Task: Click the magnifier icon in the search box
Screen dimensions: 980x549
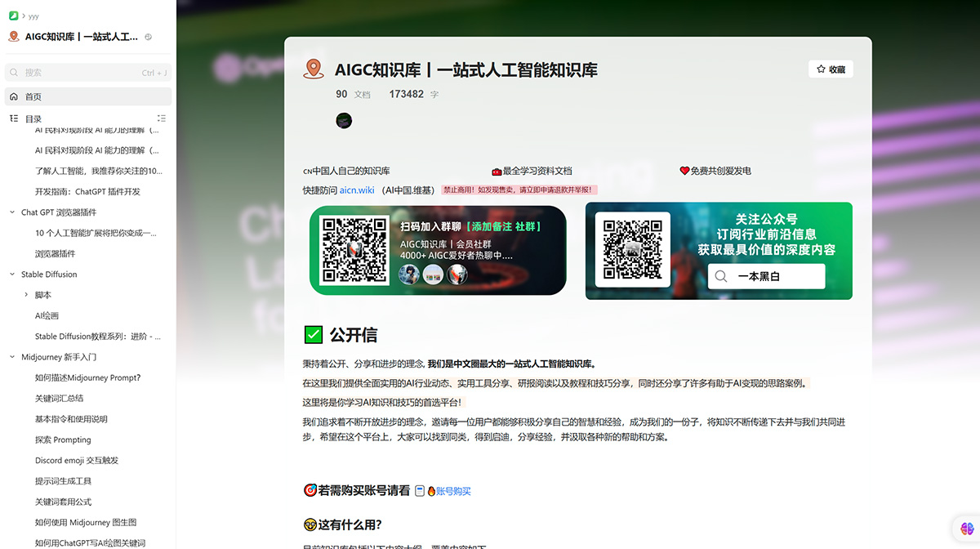Action: pyautogui.click(x=14, y=73)
